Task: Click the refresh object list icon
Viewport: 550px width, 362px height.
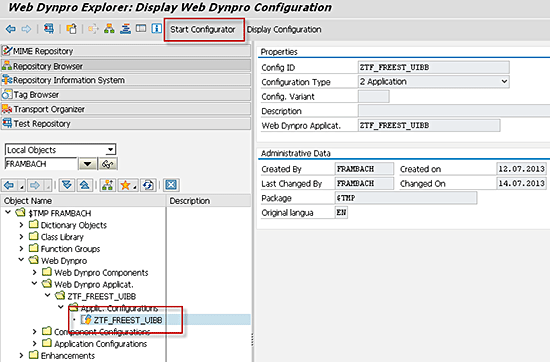Action: click(148, 185)
